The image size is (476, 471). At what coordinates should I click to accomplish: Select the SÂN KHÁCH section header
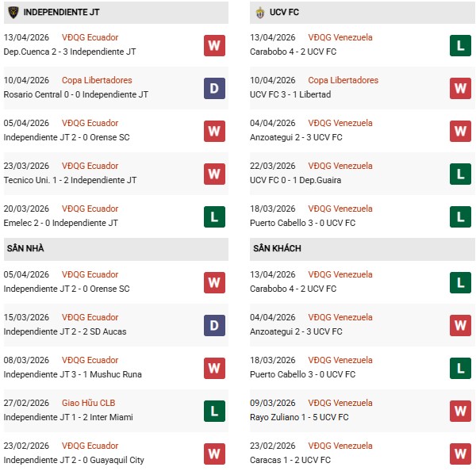pyautogui.click(x=276, y=248)
